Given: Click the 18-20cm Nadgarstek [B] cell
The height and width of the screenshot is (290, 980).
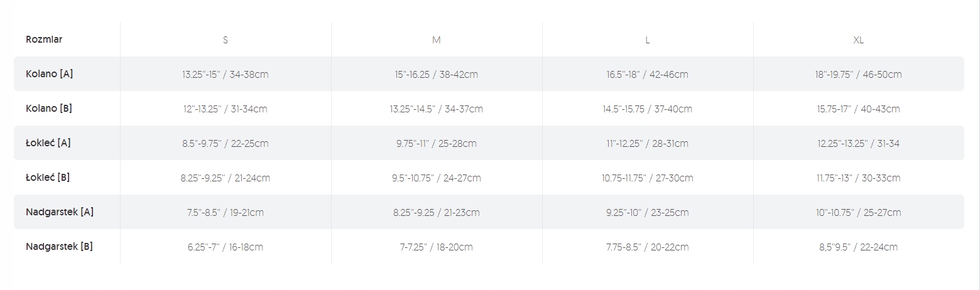Looking at the screenshot, I should 437,247.
